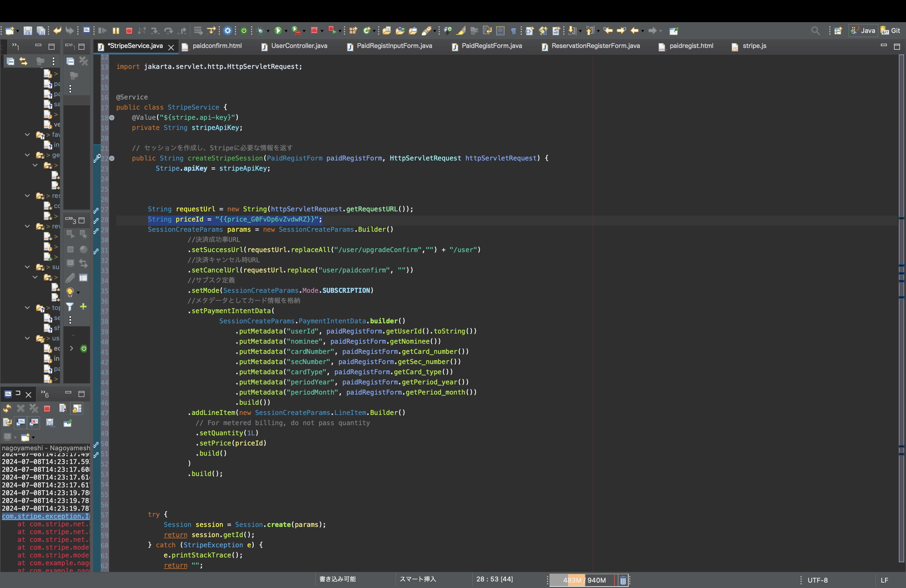Click the blue Spring Boot gear icon
This screenshot has height=588, width=906.
(x=228, y=31)
